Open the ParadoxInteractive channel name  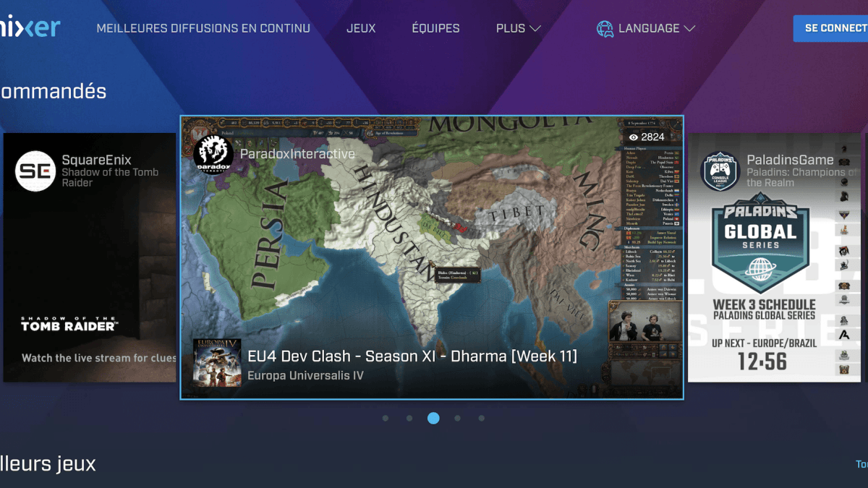point(297,154)
